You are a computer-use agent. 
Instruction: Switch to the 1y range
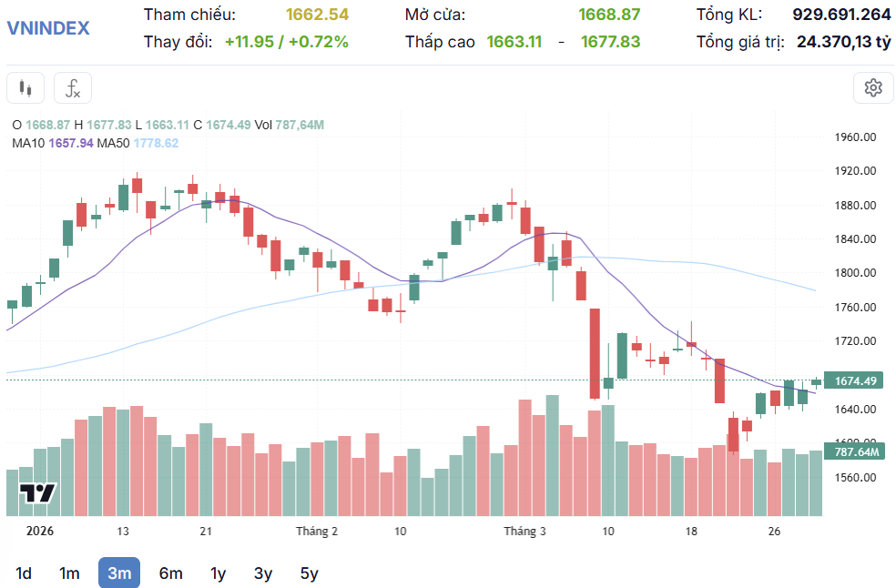(218, 573)
